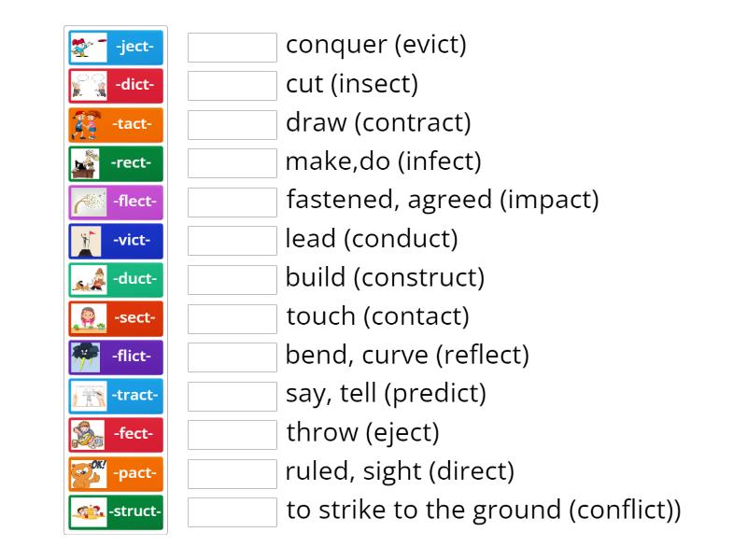Click the definition text touch (contact)
This screenshot has width=747, height=560.
point(375,316)
